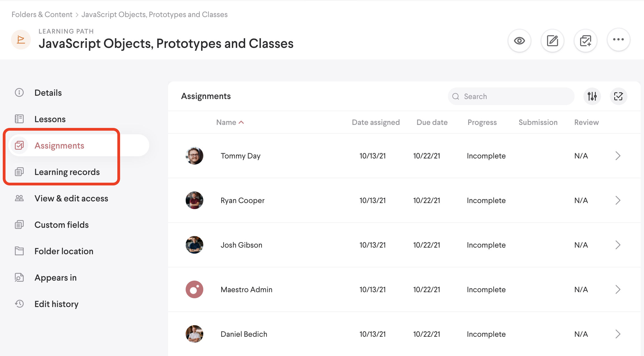The image size is (644, 356).
Task: Click Ryan Cooper's avatar thumbnail
Action: (194, 200)
